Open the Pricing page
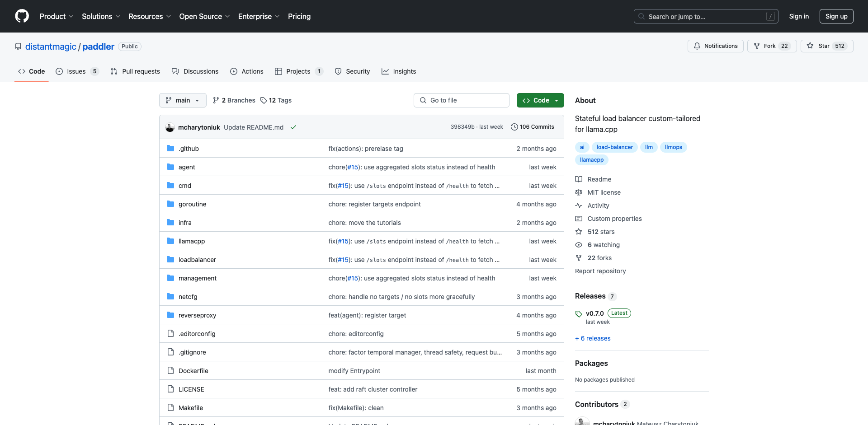868x425 pixels. pos(299,16)
